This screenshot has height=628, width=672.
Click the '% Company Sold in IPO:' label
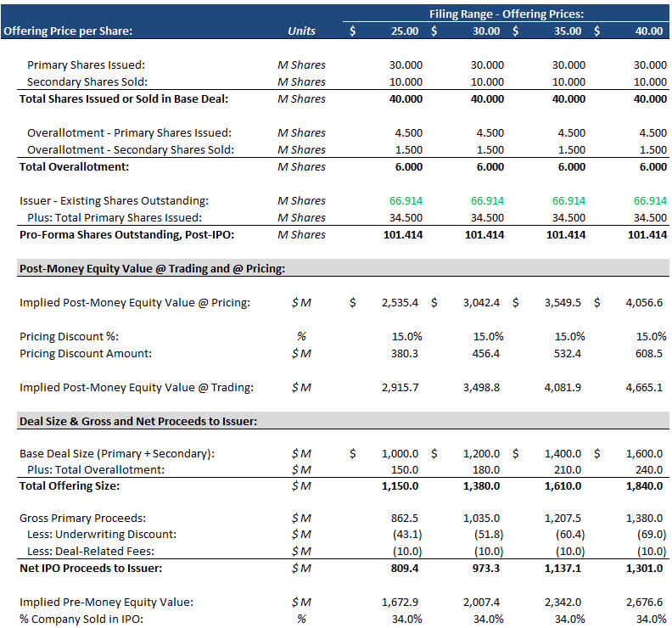pyautogui.click(x=81, y=620)
